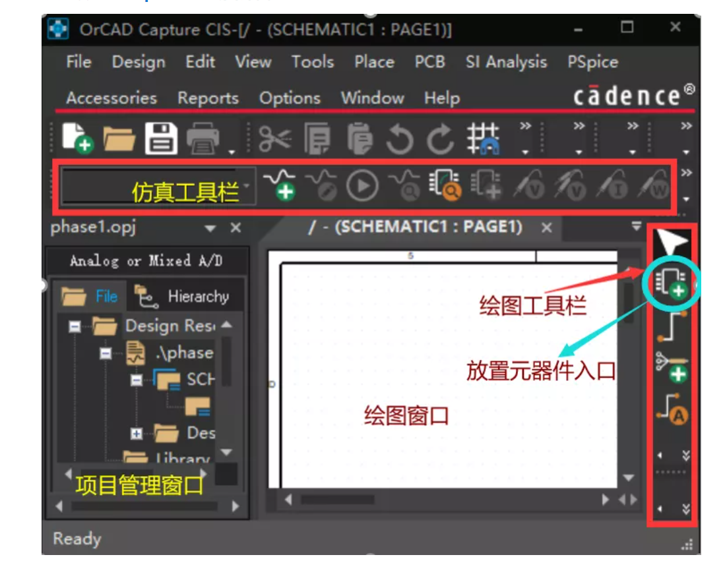Create a new document from the toolbar
The height and width of the screenshot is (588, 723).
pos(77,138)
